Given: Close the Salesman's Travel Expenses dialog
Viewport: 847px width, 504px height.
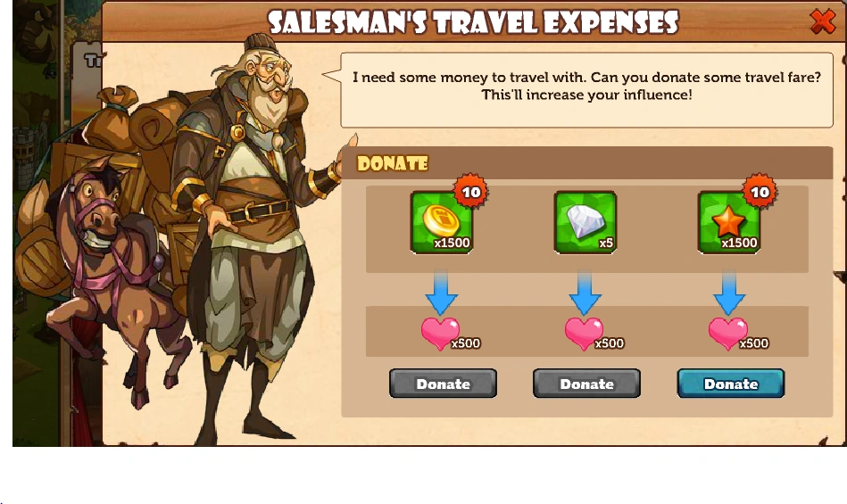Looking at the screenshot, I should [822, 21].
